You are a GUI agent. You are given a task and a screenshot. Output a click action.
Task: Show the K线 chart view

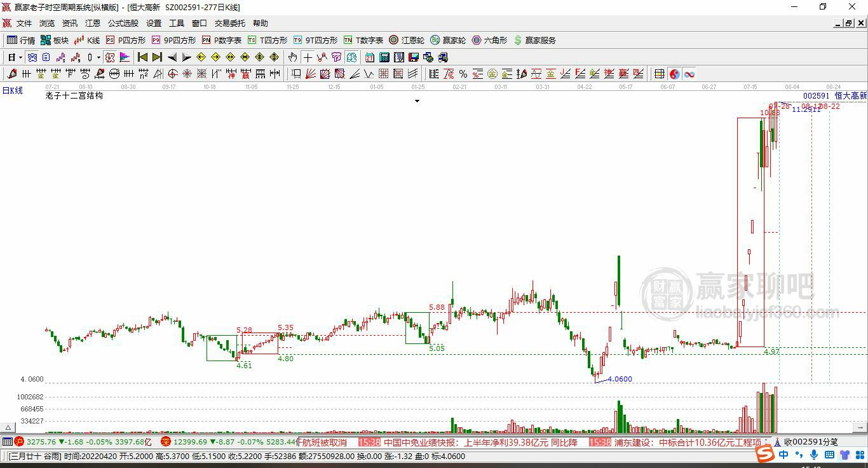(88, 40)
